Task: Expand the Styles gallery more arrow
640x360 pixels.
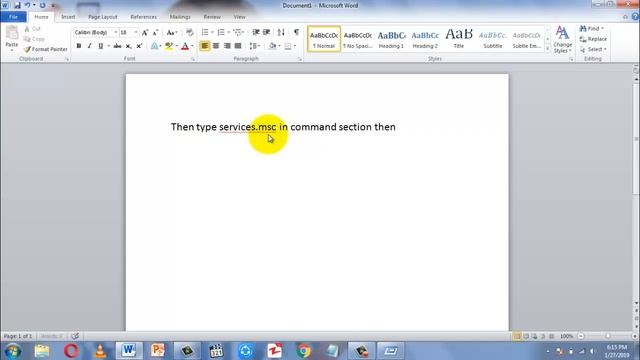Action: (547, 49)
